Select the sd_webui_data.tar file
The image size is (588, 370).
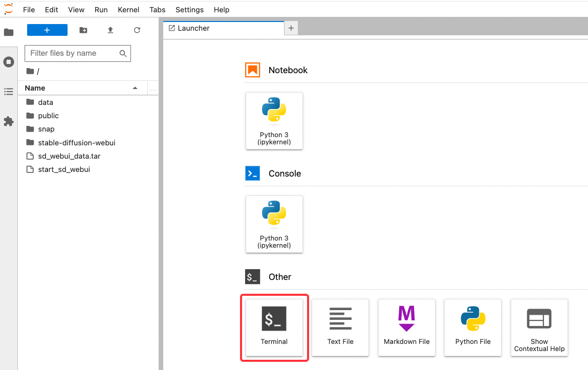(x=88, y=156)
